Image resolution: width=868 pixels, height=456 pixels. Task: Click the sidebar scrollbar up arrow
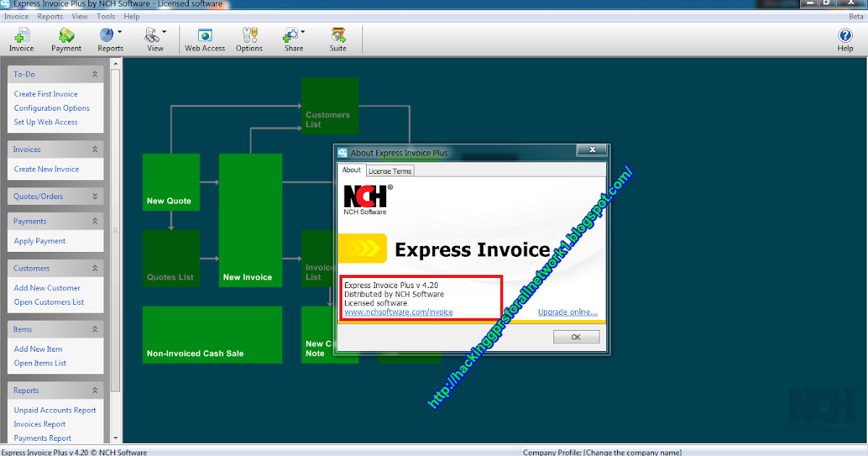(x=115, y=64)
